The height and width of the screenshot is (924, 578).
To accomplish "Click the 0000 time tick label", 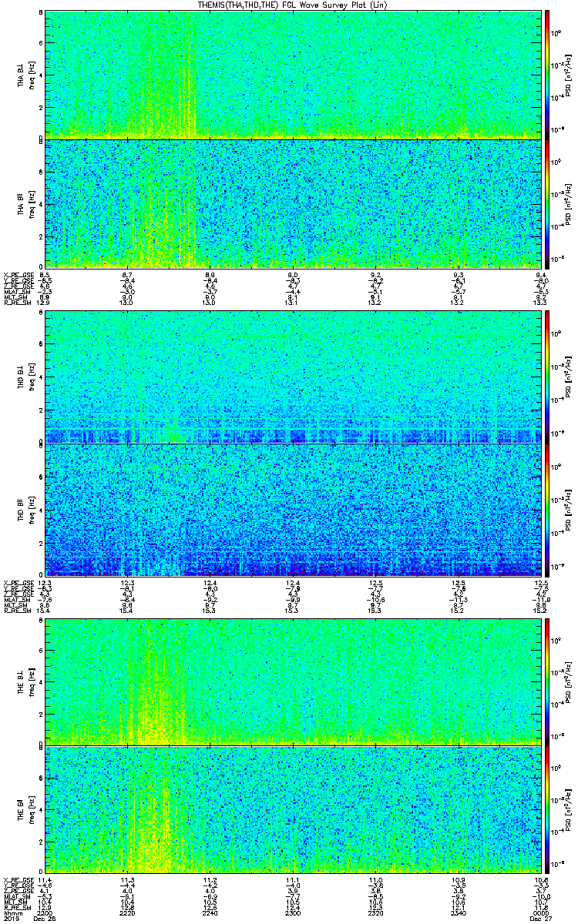I will 541,913.
